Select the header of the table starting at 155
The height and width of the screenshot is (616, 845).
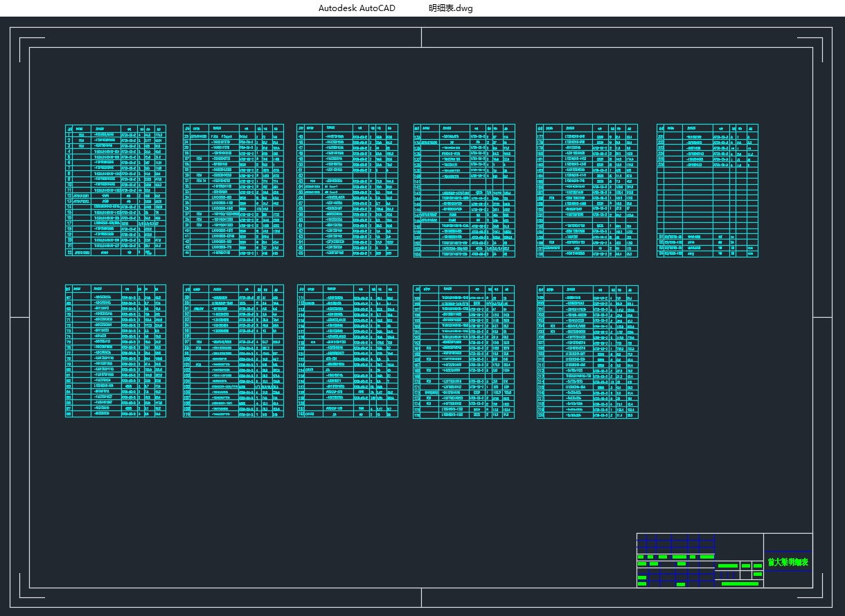tap(464, 289)
